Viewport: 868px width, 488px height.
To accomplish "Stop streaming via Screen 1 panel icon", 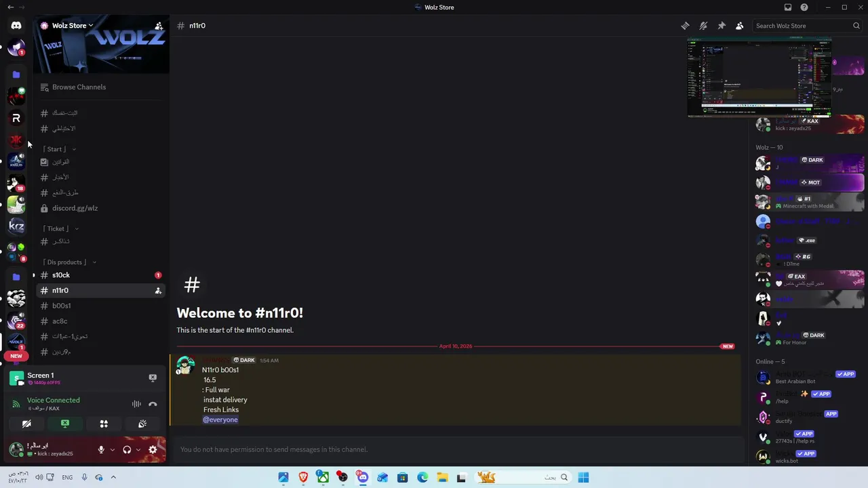I will [153, 378].
